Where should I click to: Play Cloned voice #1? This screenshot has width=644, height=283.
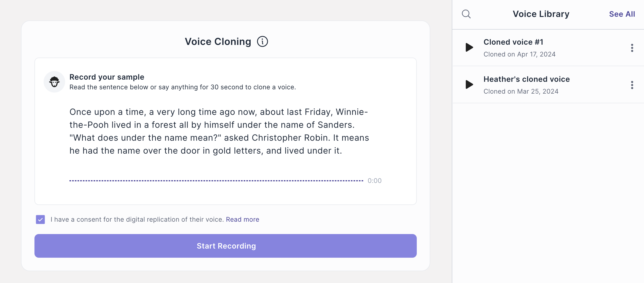[x=469, y=47]
